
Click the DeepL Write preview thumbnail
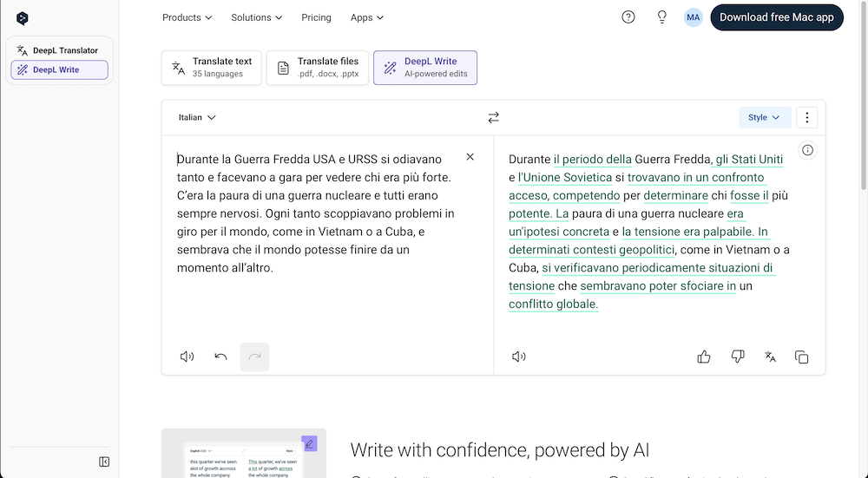coord(244,453)
